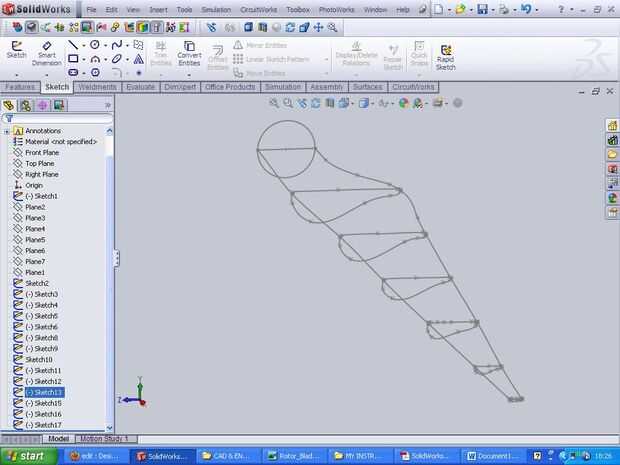
Task: Open the File menu
Action: pos(91,9)
